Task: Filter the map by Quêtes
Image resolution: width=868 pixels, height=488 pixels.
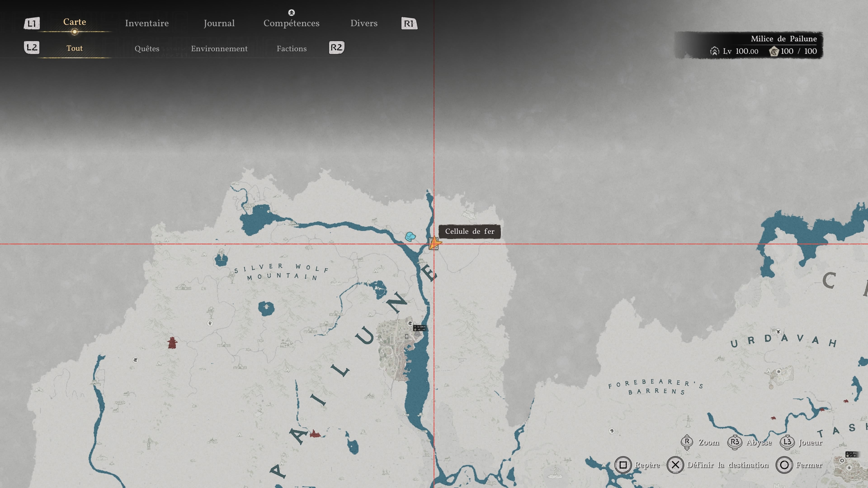Action: pos(147,49)
